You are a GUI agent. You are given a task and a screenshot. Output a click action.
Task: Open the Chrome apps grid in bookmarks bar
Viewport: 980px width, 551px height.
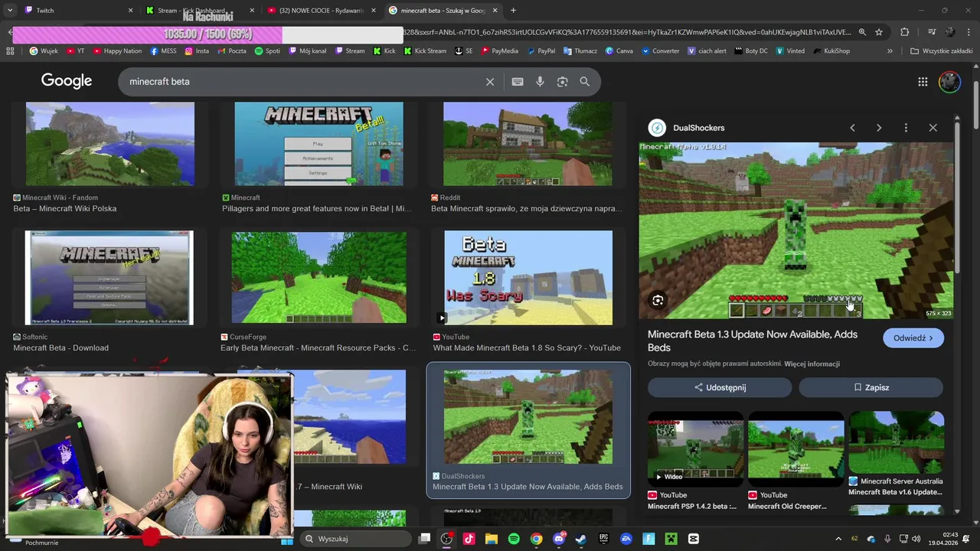[10, 51]
